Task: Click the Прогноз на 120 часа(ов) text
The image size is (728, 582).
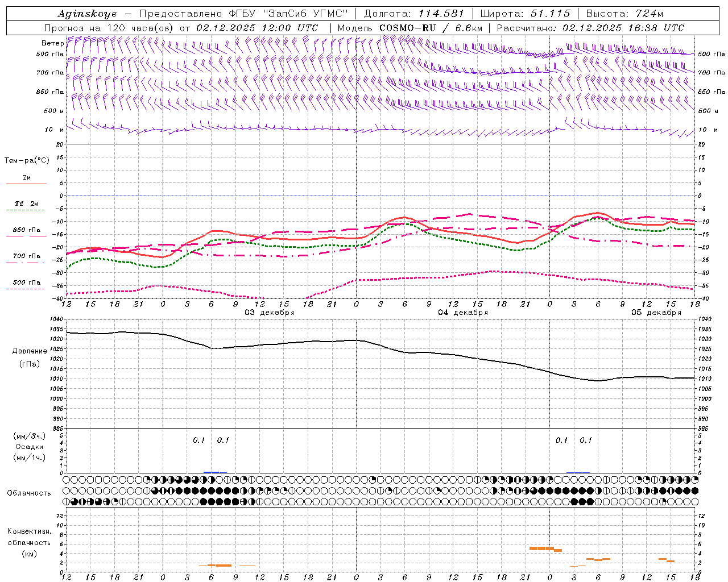Action: pyautogui.click(x=109, y=28)
